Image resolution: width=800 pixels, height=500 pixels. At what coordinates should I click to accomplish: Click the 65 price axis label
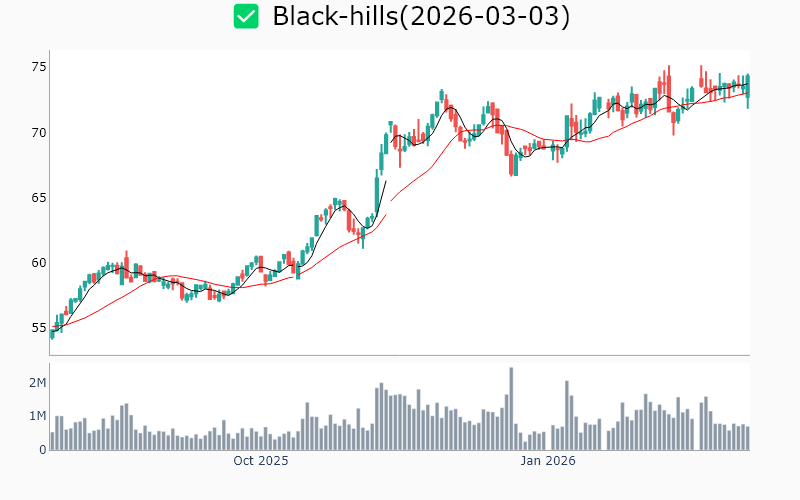click(38, 198)
